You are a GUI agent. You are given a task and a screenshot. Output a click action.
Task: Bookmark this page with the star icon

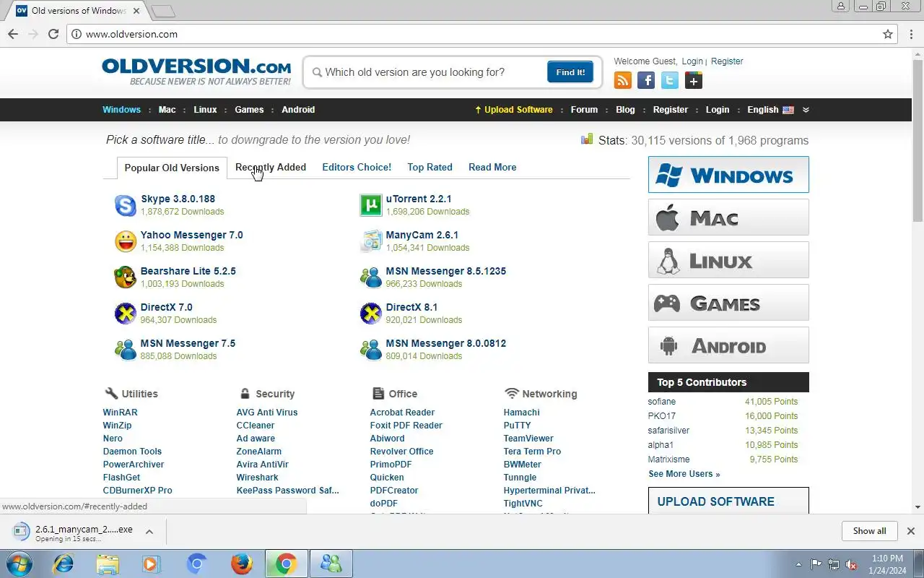tap(888, 34)
